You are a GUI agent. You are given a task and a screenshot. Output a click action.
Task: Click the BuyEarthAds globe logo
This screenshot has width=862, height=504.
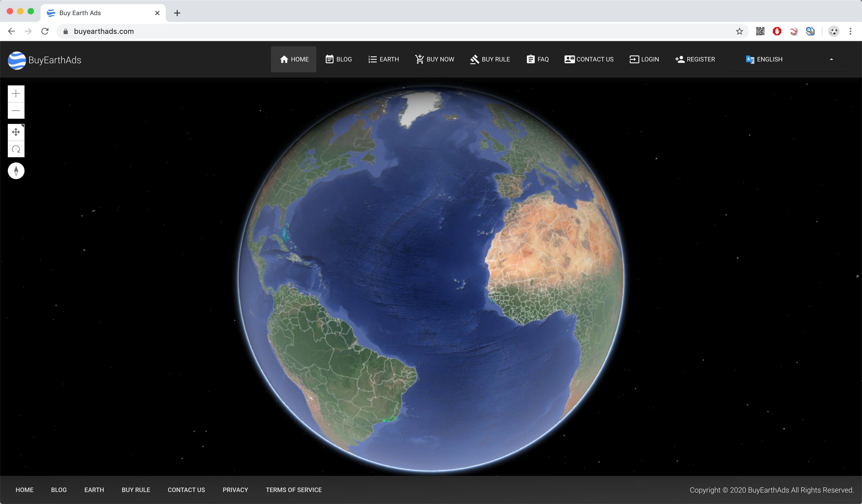[x=17, y=60]
